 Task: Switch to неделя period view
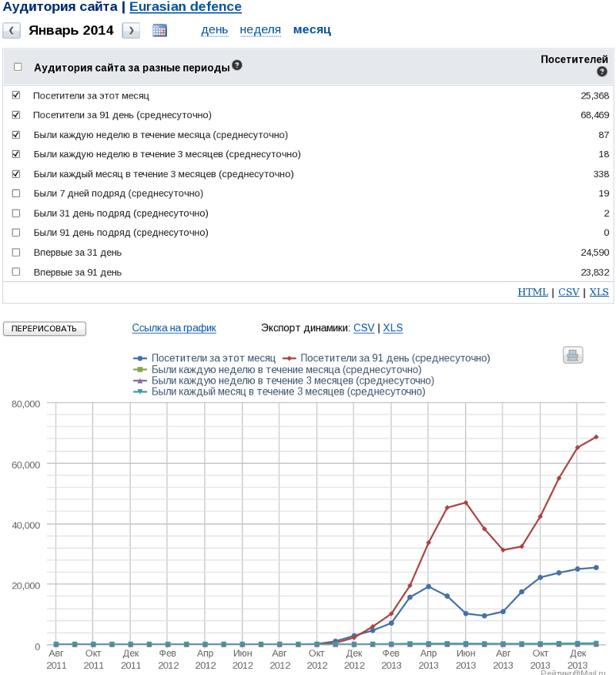pyautogui.click(x=260, y=30)
